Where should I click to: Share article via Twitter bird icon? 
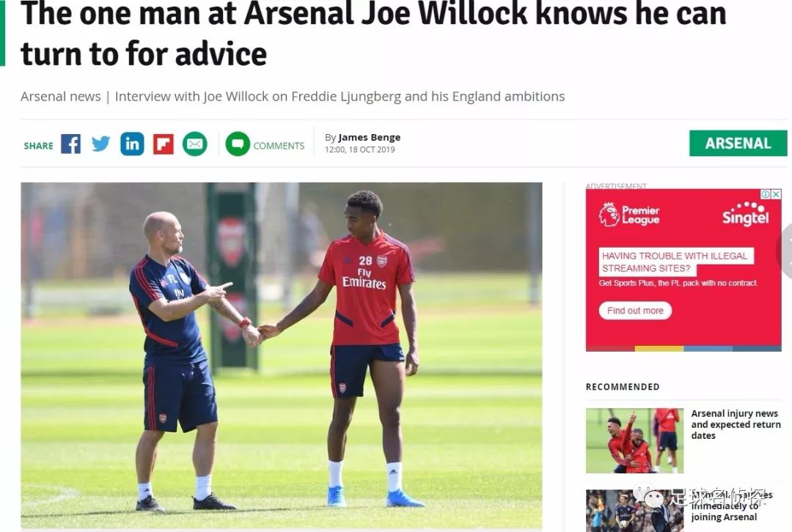click(x=101, y=144)
